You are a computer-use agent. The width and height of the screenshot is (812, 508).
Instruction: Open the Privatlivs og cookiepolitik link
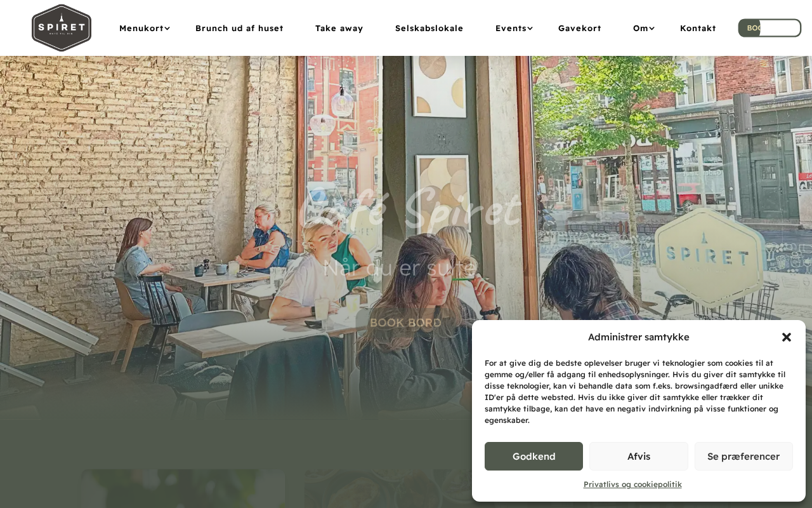632,484
